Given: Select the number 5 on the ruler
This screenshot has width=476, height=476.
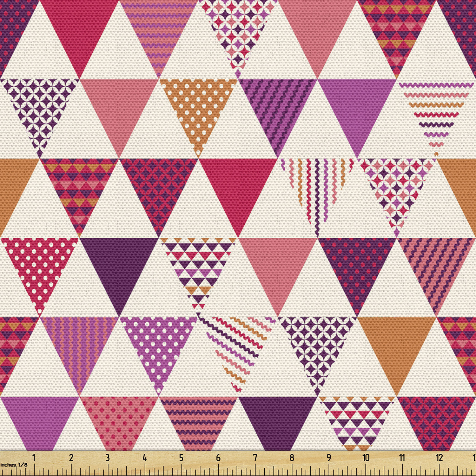Looking at the screenshot, I should (181, 458).
